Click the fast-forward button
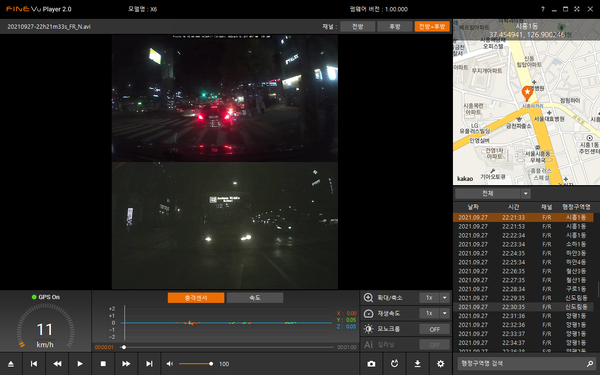 [x=126, y=364]
